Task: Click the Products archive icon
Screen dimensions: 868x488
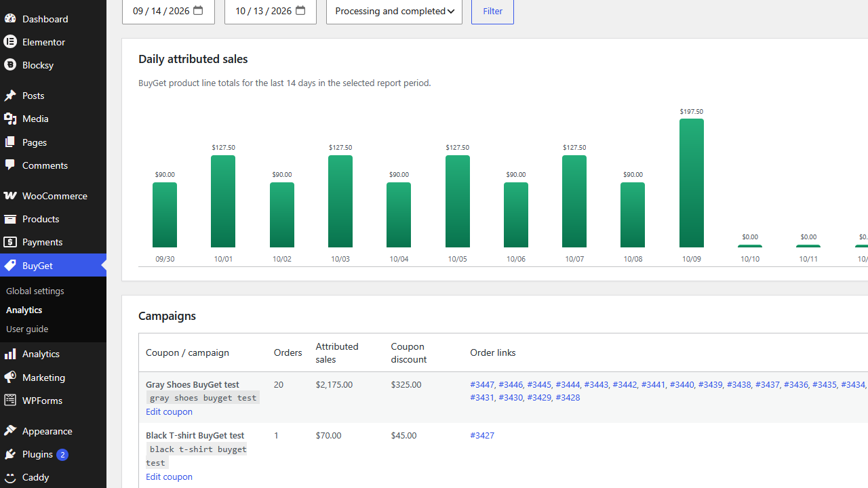Action: pos(10,219)
